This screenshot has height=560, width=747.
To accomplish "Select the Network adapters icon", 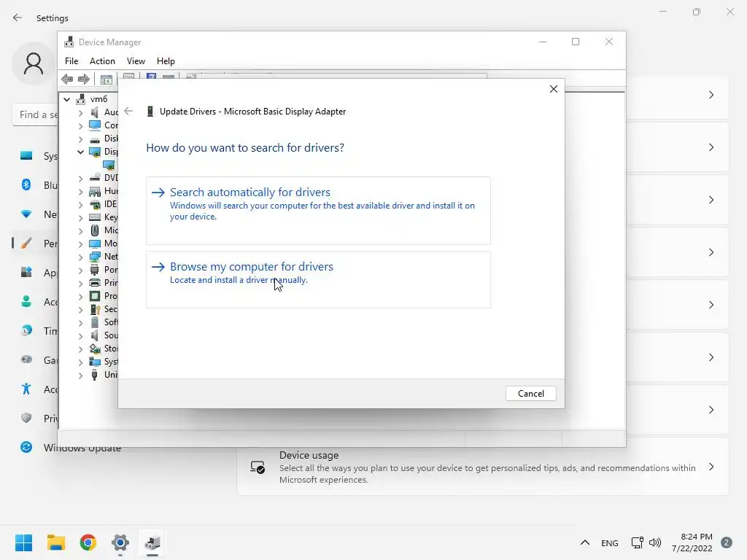I will [95, 256].
